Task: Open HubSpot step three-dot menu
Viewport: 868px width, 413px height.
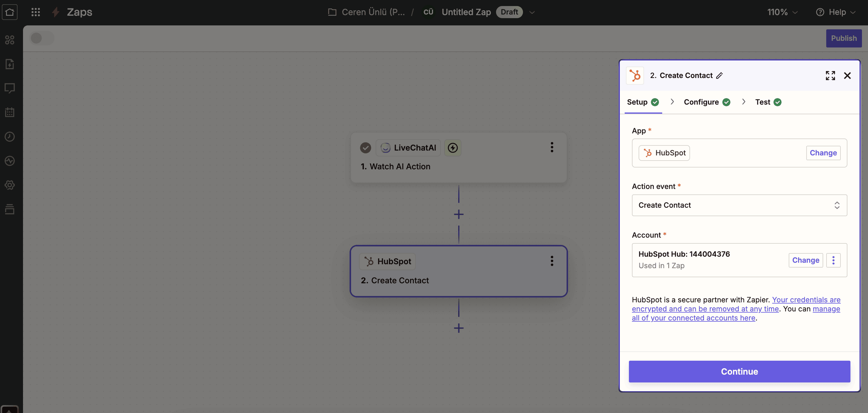Action: pos(552,261)
